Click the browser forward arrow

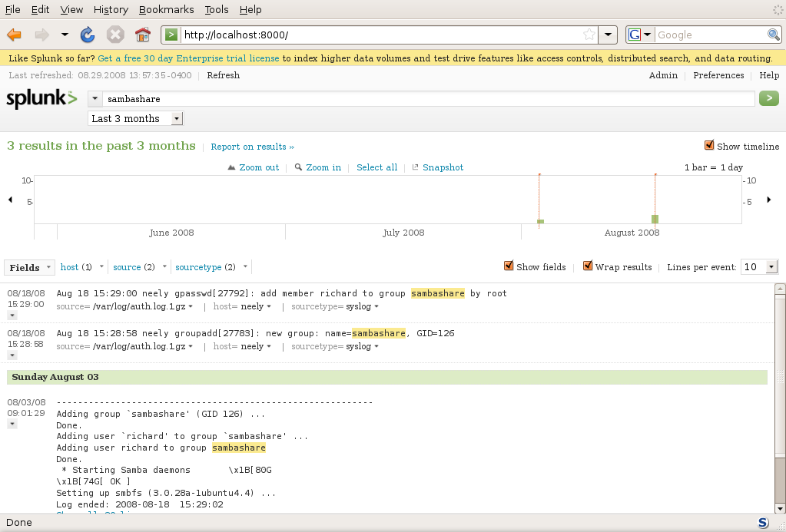[x=41, y=35]
